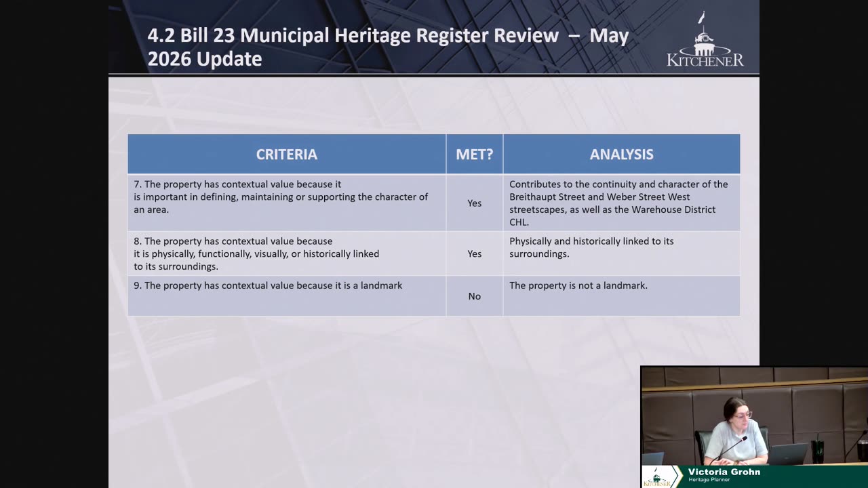Image resolution: width=868 pixels, height=488 pixels.
Task: Select the ANALYSIS column header
Action: (622, 155)
